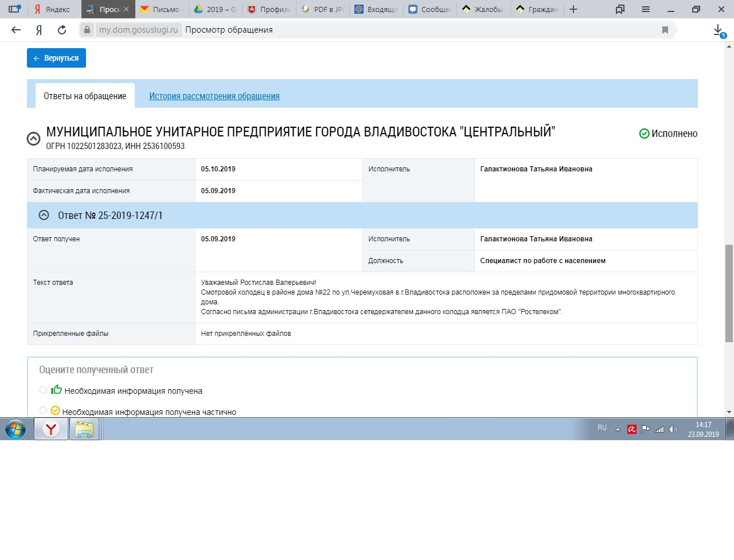
Task: Show hidden tray icons arrow
Action: tap(618, 429)
